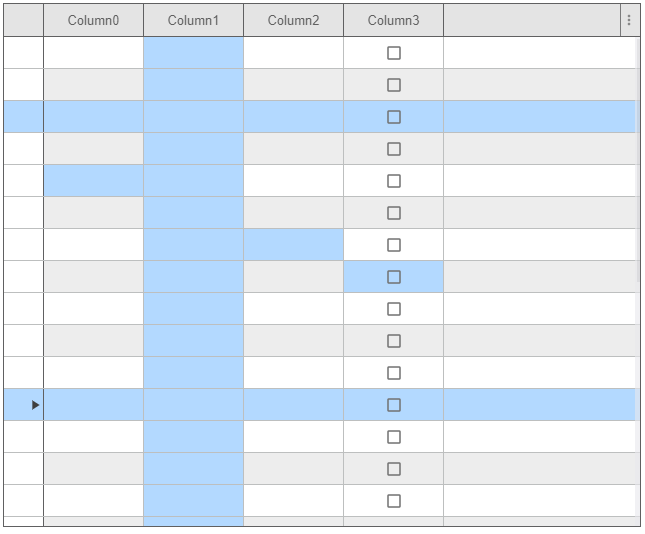
Task: Check the Column3 checkbox in first row
Action: coord(393,53)
